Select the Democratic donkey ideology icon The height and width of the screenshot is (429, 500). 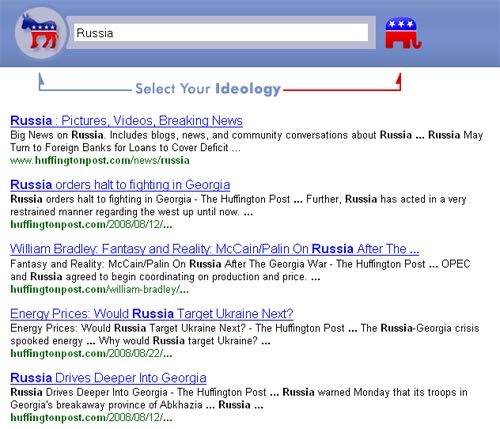point(40,32)
